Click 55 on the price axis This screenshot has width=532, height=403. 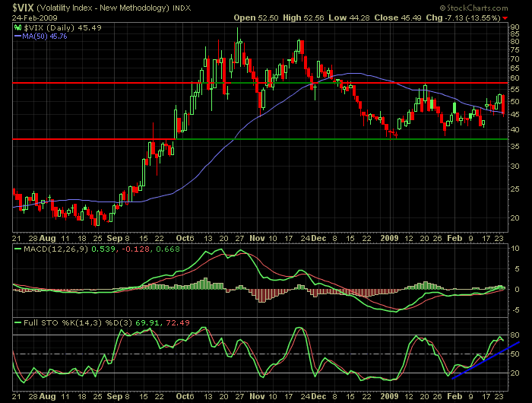coord(515,90)
